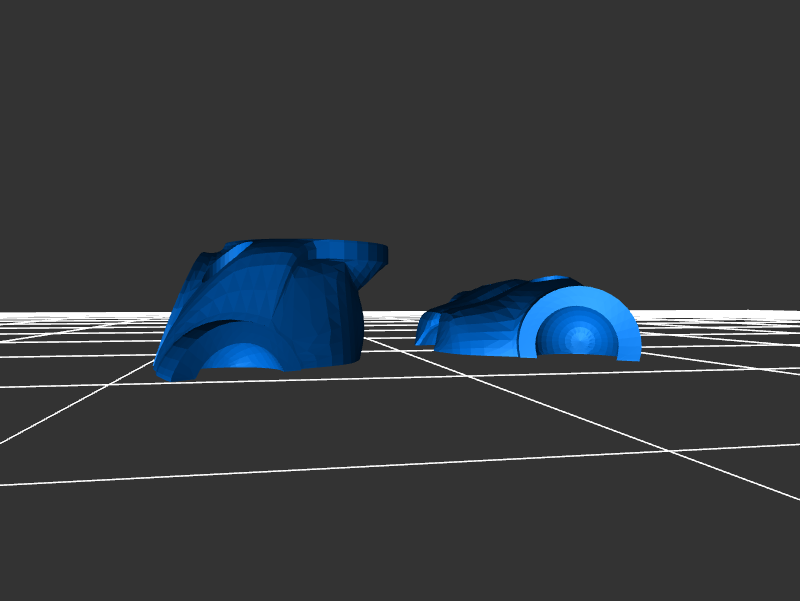Click the grid floor in front of left mesh
Screen dimensions: 800x601
(250, 430)
